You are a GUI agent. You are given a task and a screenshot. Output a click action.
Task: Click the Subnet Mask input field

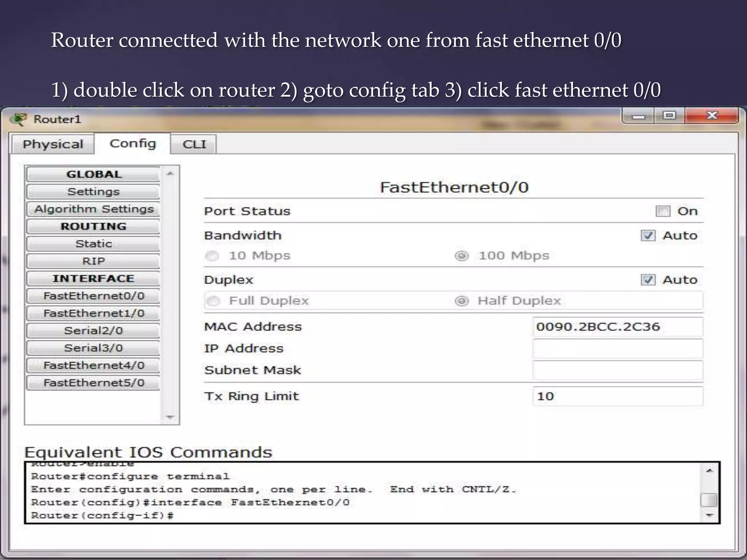point(617,370)
